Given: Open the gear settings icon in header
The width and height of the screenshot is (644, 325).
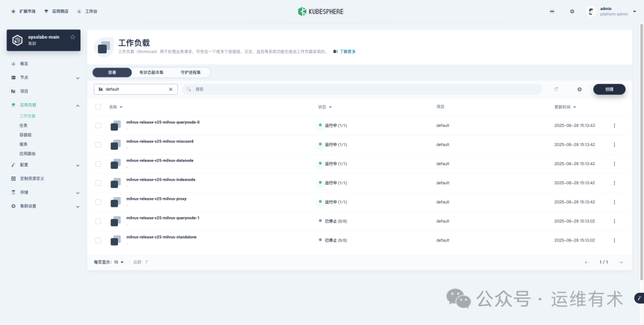Looking at the screenshot, I should tap(572, 11).
